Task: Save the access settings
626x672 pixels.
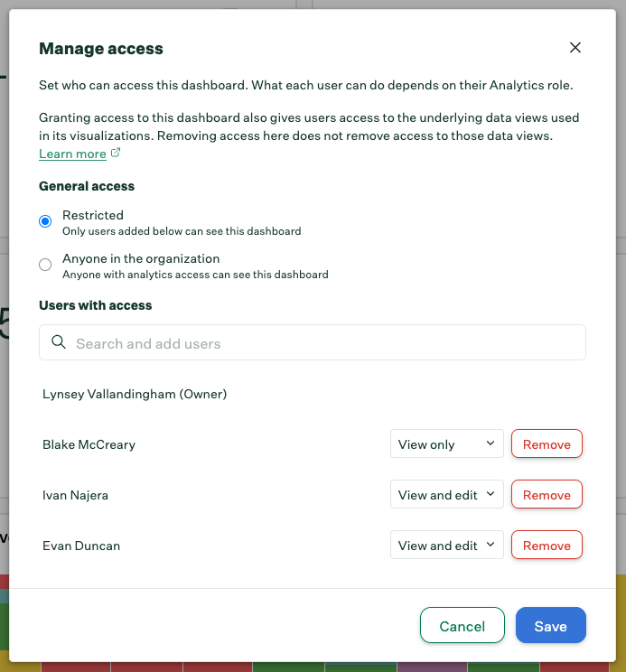Action: (x=551, y=625)
